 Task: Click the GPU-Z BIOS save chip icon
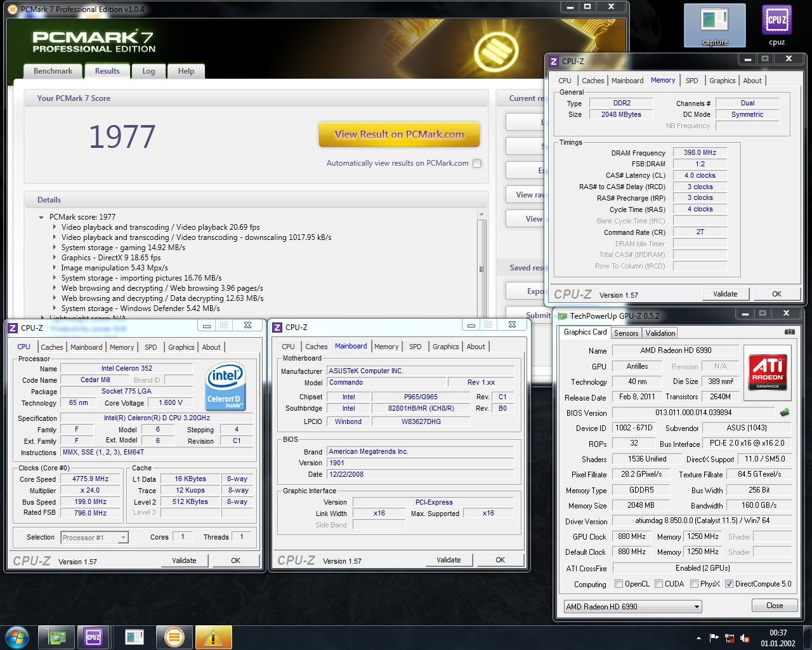pyautogui.click(x=785, y=413)
